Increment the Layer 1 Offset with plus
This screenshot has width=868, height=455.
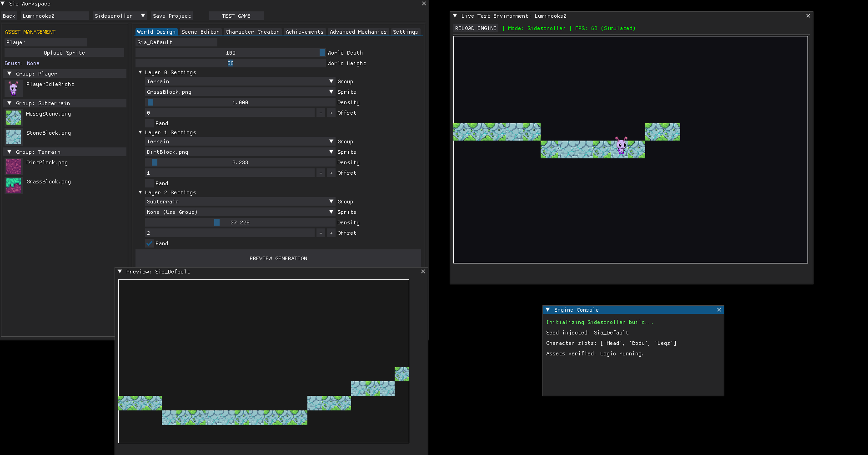(331, 173)
